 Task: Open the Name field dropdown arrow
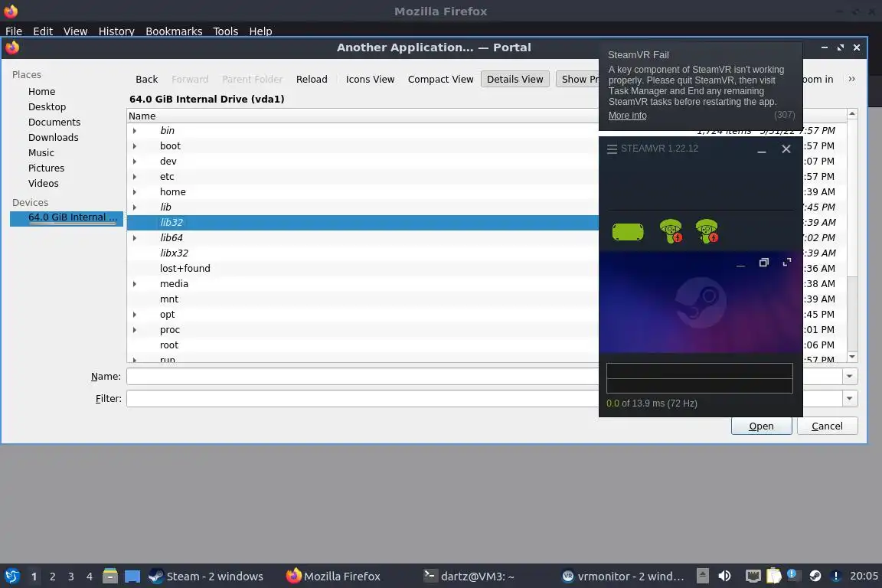849,377
